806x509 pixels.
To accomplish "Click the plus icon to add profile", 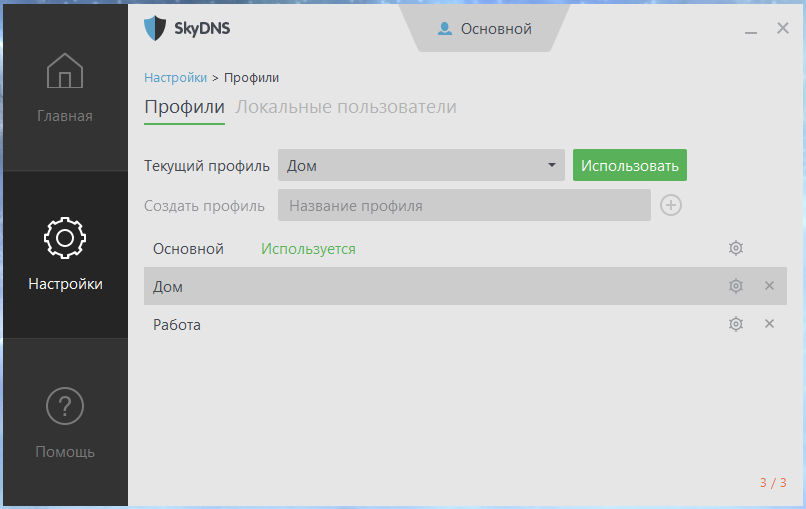I will click(x=671, y=206).
